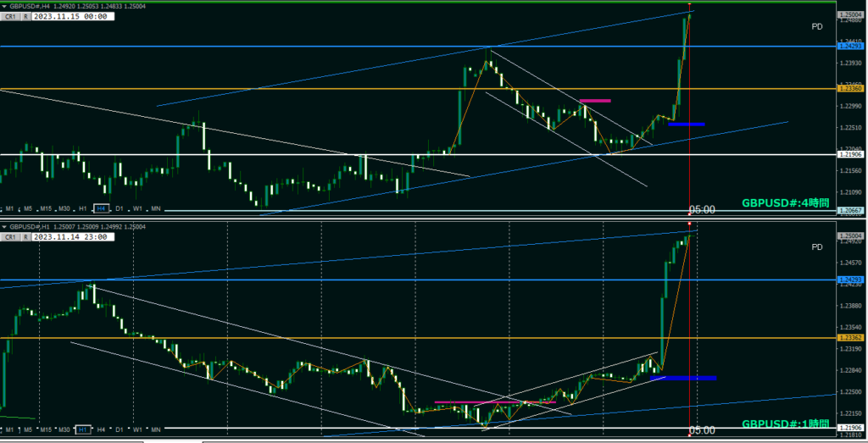The image size is (868, 443).
Task: Select 1.21906 price label in upper chart
Action: (x=852, y=155)
